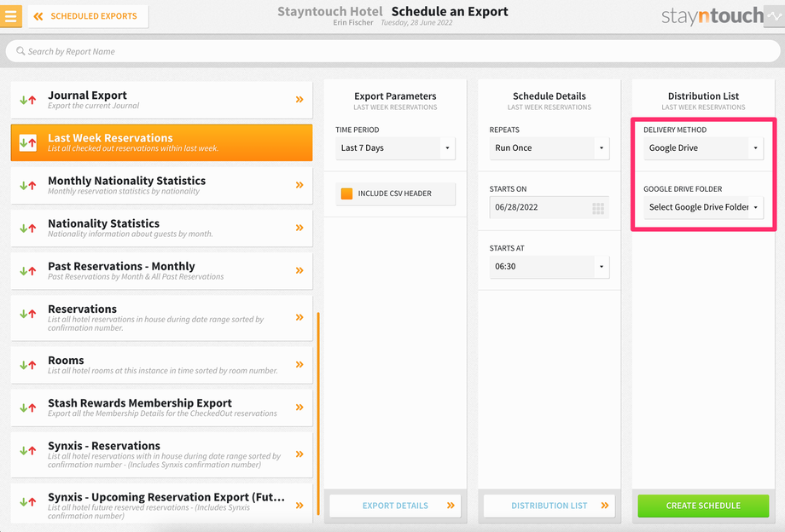Click the export icon on Last Week Reservations

(28, 142)
